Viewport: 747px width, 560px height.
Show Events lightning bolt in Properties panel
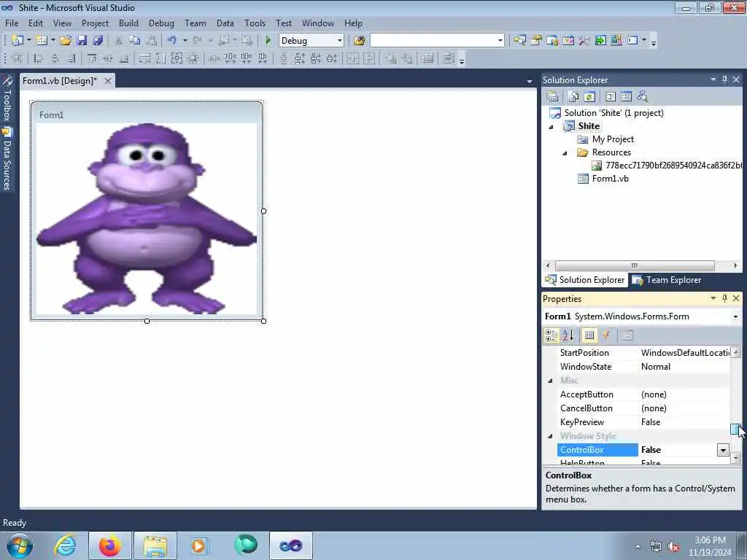pos(606,335)
